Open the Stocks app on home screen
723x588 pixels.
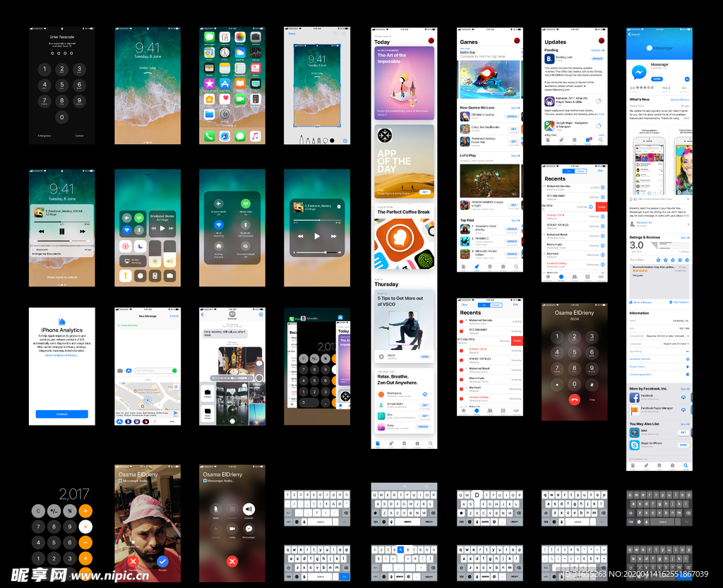255,53
